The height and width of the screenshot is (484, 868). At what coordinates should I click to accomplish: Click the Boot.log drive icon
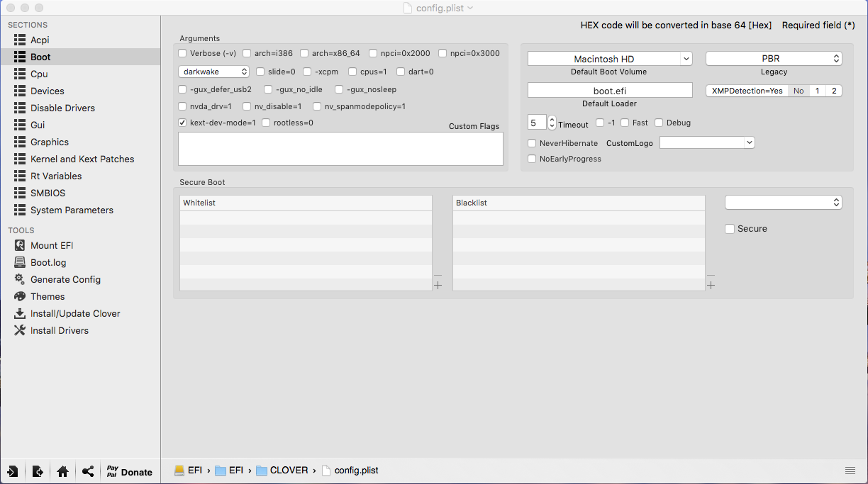click(20, 263)
